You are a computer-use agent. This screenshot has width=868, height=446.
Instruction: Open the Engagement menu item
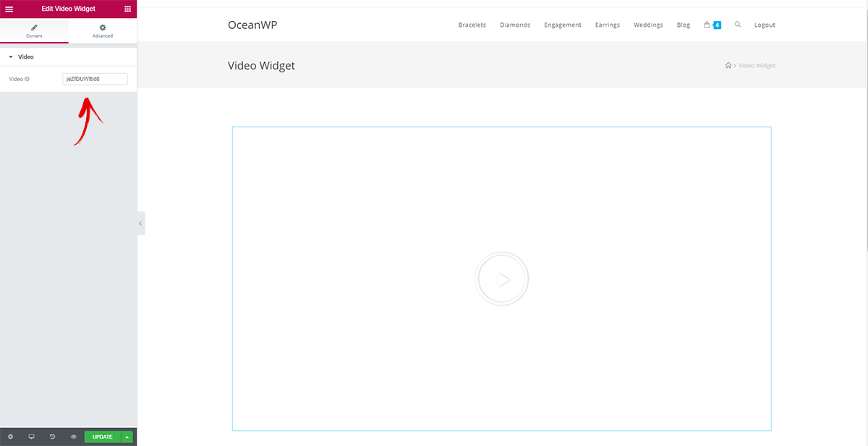click(563, 25)
